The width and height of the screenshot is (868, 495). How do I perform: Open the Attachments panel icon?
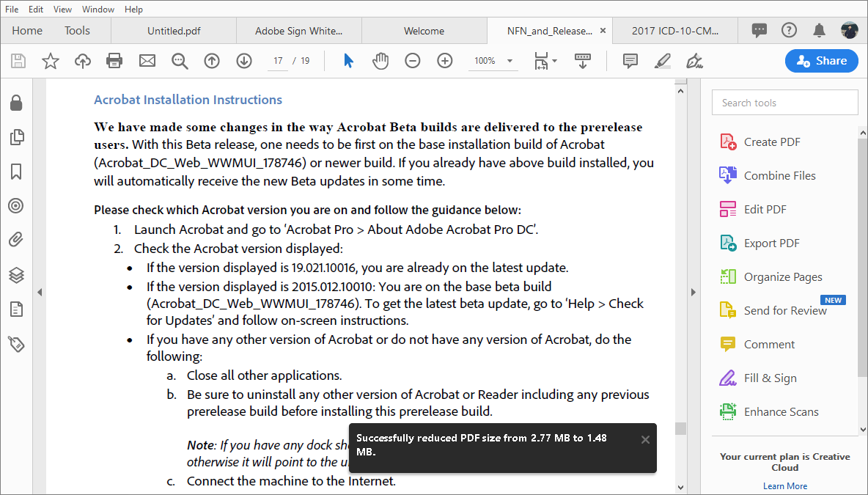16,240
